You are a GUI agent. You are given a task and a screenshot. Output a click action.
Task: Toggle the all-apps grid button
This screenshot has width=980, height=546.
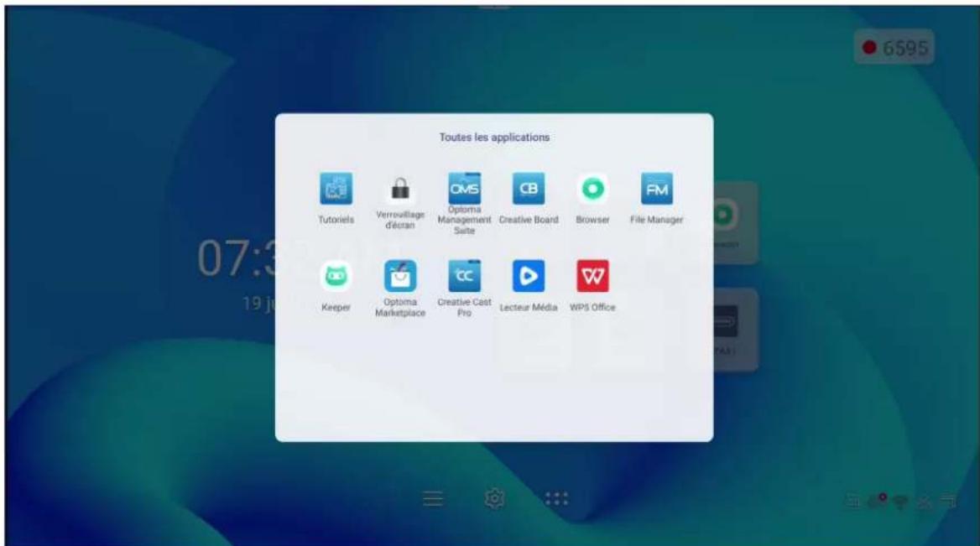pyautogui.click(x=556, y=498)
